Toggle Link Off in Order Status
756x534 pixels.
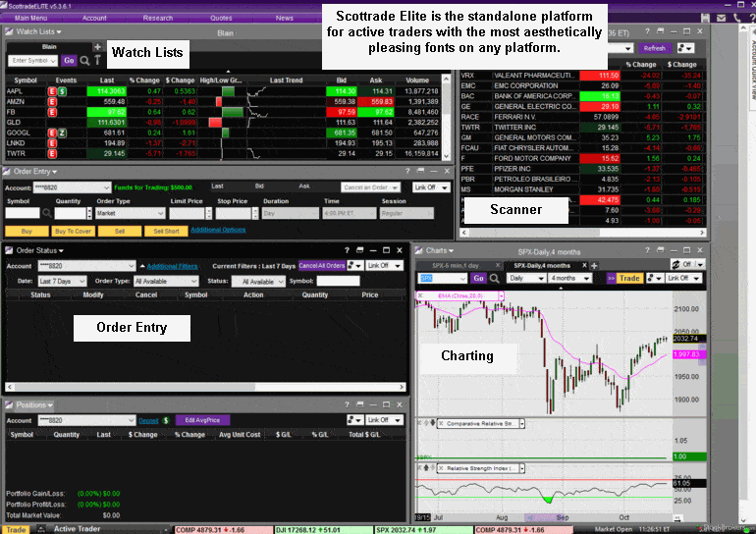click(x=384, y=266)
